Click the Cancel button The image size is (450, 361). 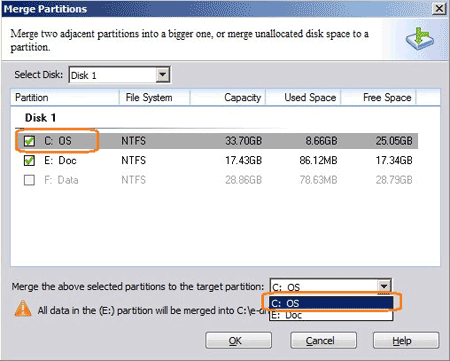click(323, 341)
